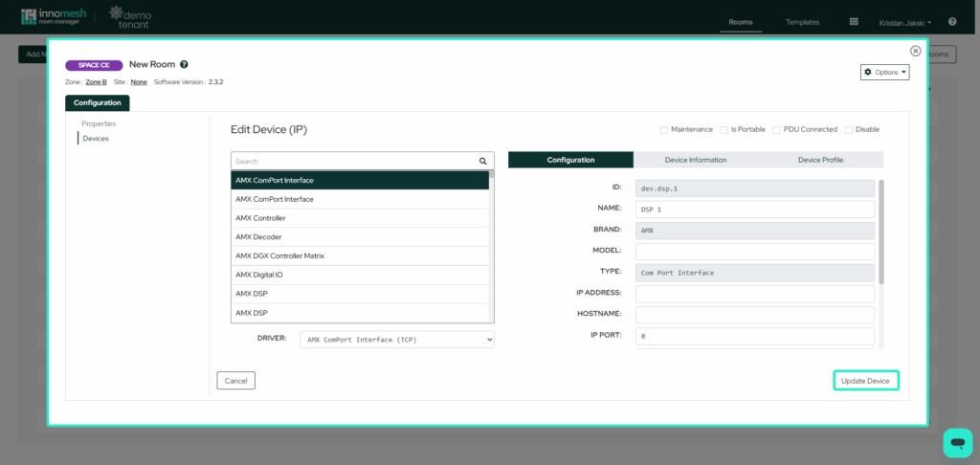
Task: Open the Driver select dropdown
Action: click(x=397, y=340)
